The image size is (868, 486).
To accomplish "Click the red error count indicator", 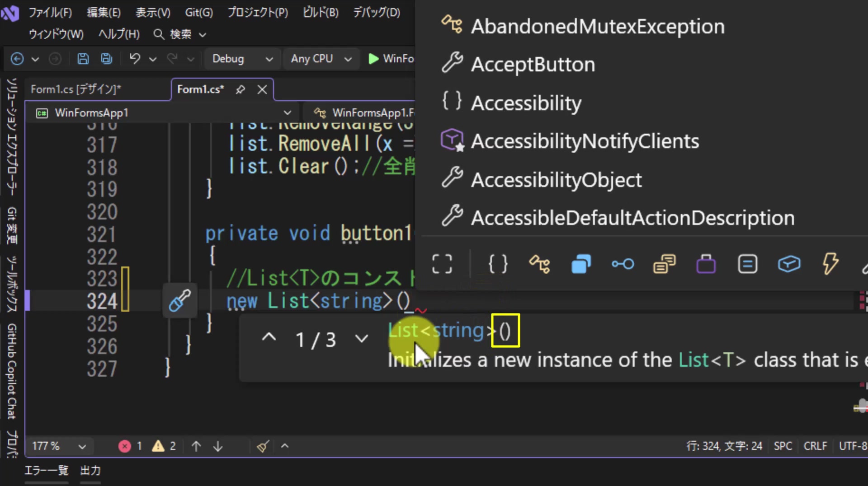I will pos(131,446).
